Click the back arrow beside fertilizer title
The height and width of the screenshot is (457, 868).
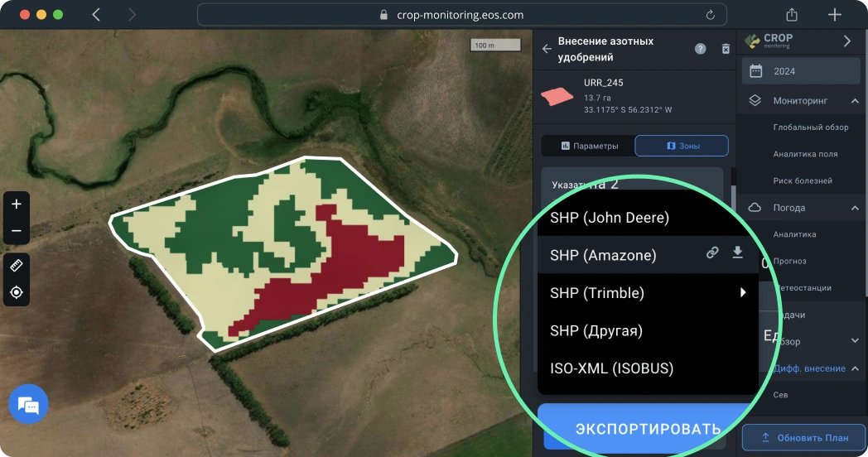click(x=547, y=49)
